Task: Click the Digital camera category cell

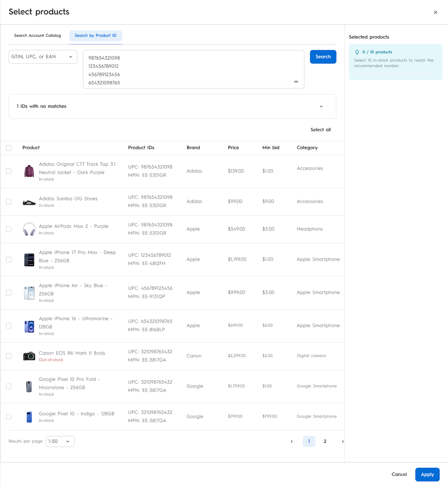Action: [311, 356]
